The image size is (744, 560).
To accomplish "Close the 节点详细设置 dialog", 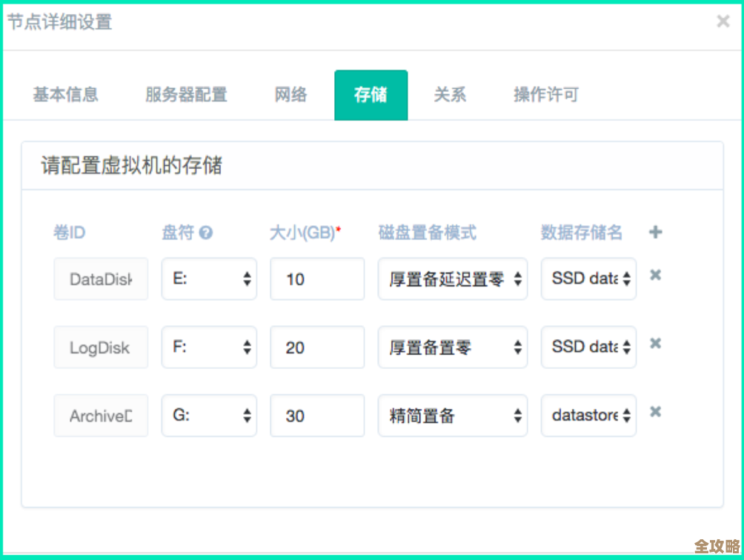I will click(723, 21).
